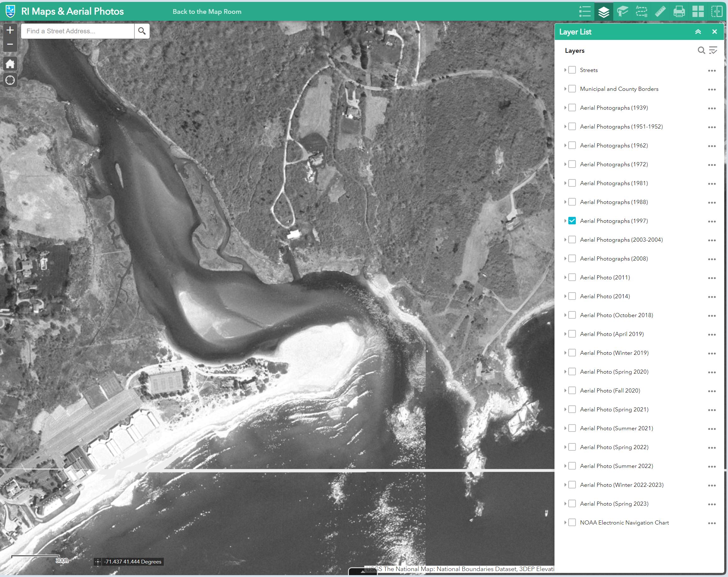
Task: Open the Bookmark widget (book icon)
Action: point(622,12)
